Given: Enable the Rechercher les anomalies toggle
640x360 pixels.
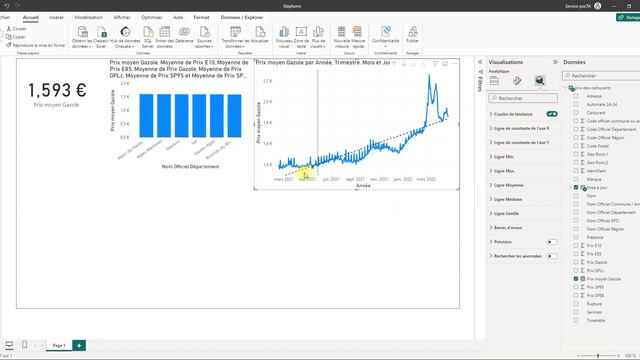Looking at the screenshot, I should click(552, 256).
